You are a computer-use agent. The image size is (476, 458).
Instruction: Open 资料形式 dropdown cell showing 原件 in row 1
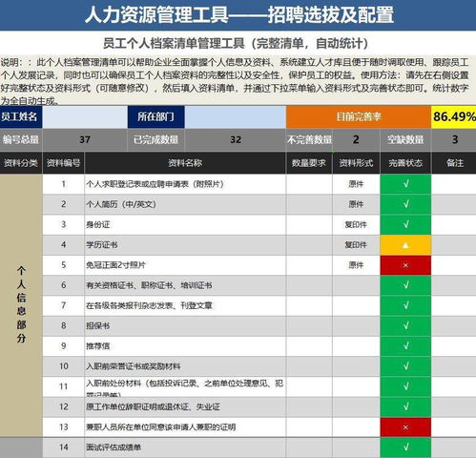[356, 184]
